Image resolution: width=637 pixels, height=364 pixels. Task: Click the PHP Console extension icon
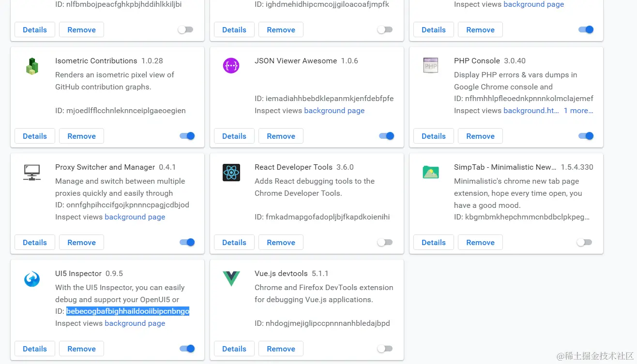pos(430,65)
